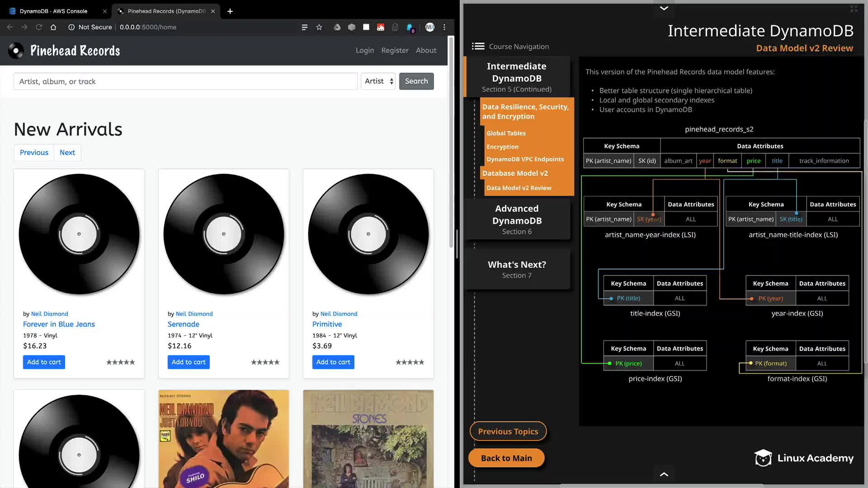Reload the page with refresh icon
868x488 pixels.
click(x=39, y=27)
